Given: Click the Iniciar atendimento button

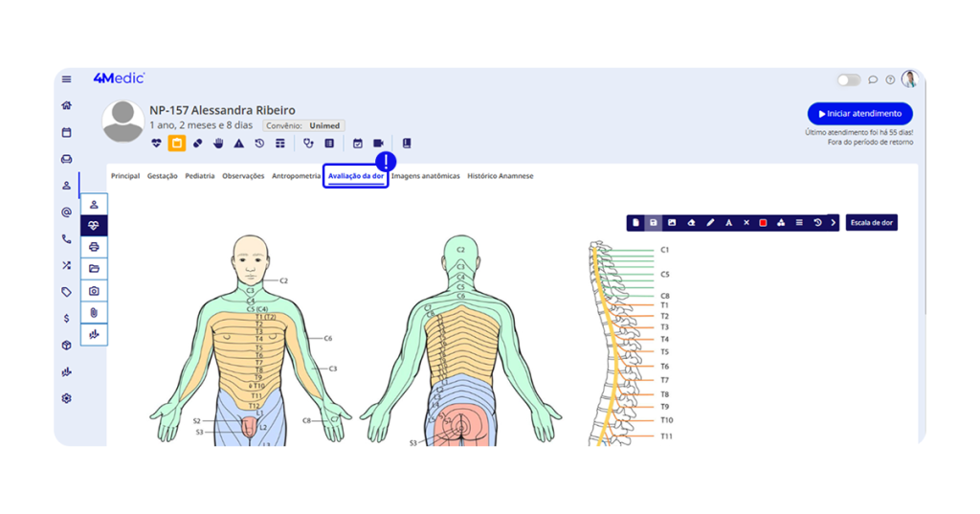Looking at the screenshot, I should [859, 114].
